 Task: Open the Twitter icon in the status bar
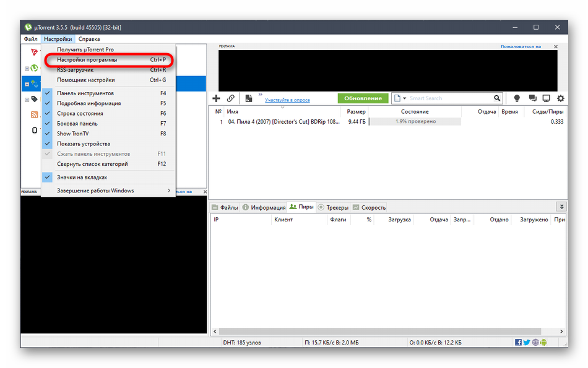tap(527, 342)
